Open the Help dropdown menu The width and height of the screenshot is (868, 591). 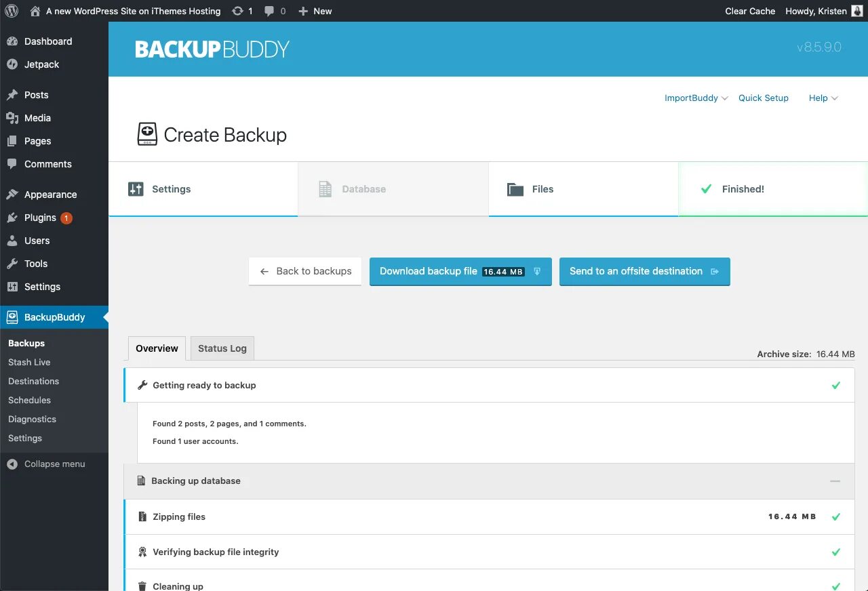[823, 98]
